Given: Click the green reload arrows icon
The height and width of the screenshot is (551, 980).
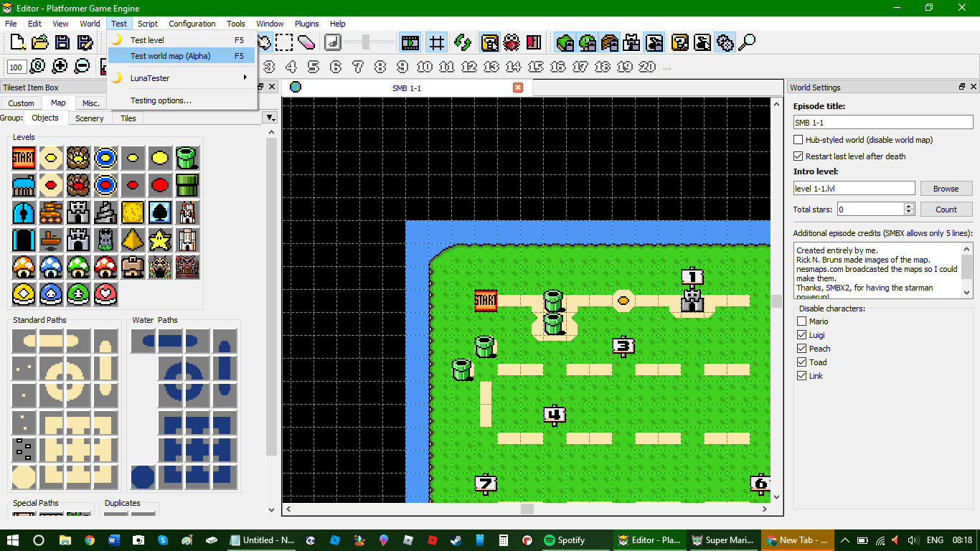Looking at the screenshot, I should pos(462,42).
